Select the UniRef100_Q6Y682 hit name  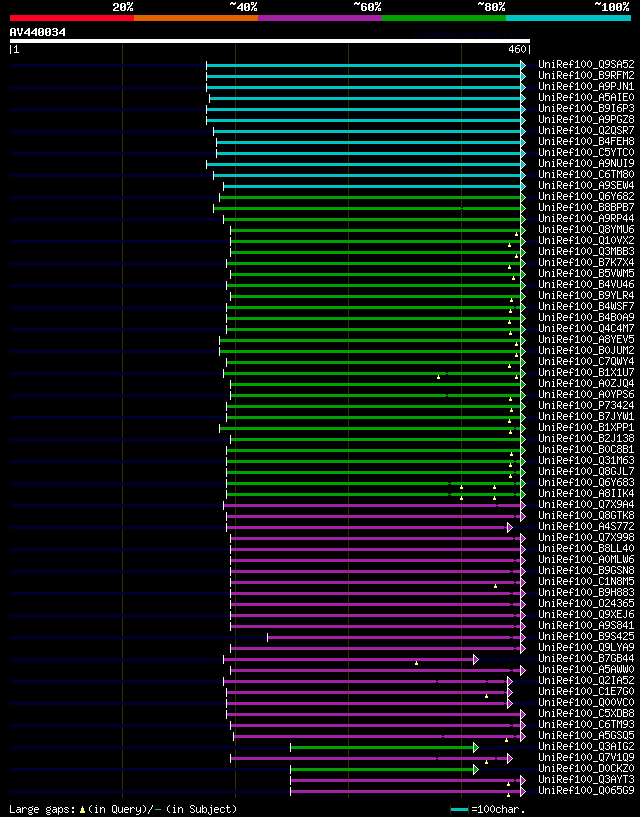[x=586, y=196]
